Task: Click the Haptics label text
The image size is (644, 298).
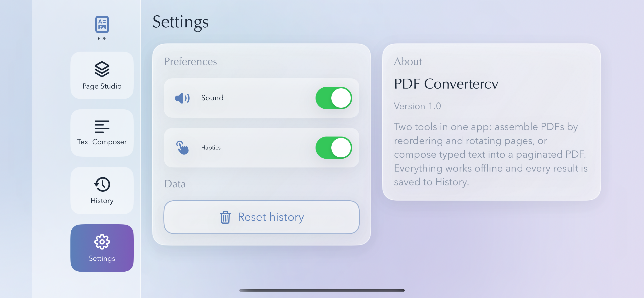Action: click(211, 148)
